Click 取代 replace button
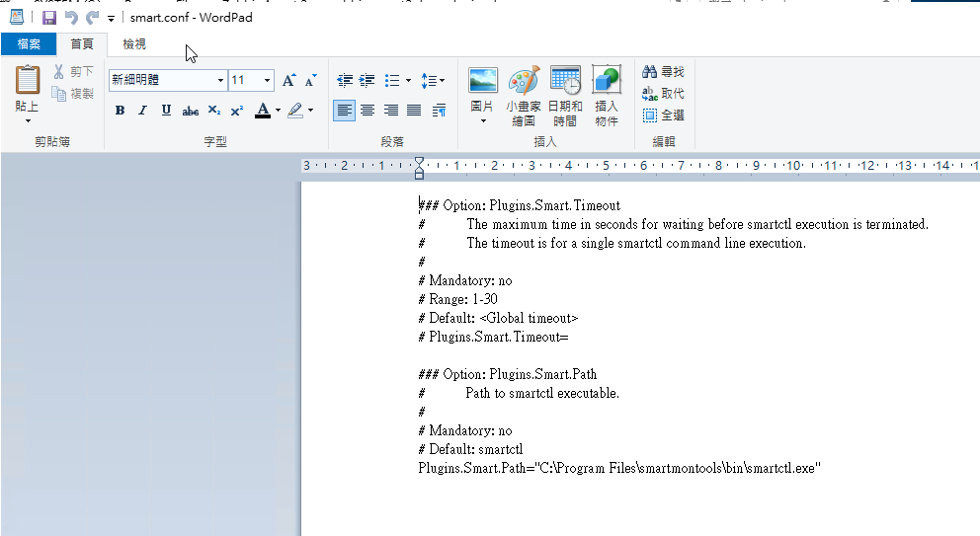 coord(663,94)
